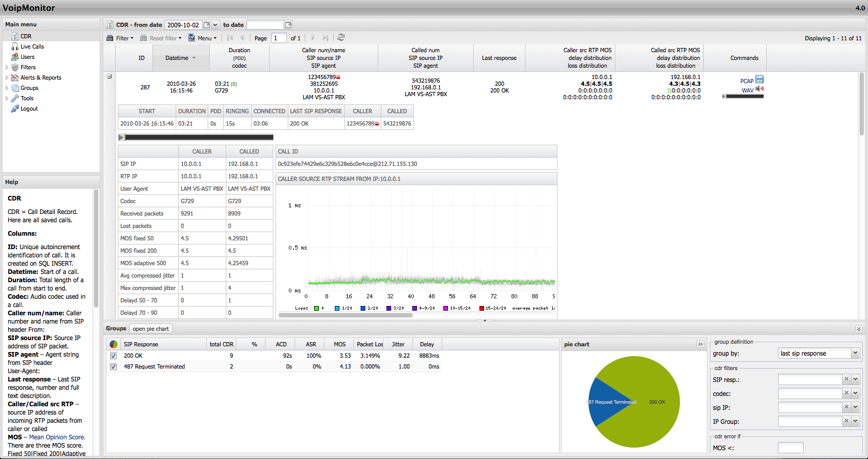Open the codec dropdown arrow

click(855, 393)
